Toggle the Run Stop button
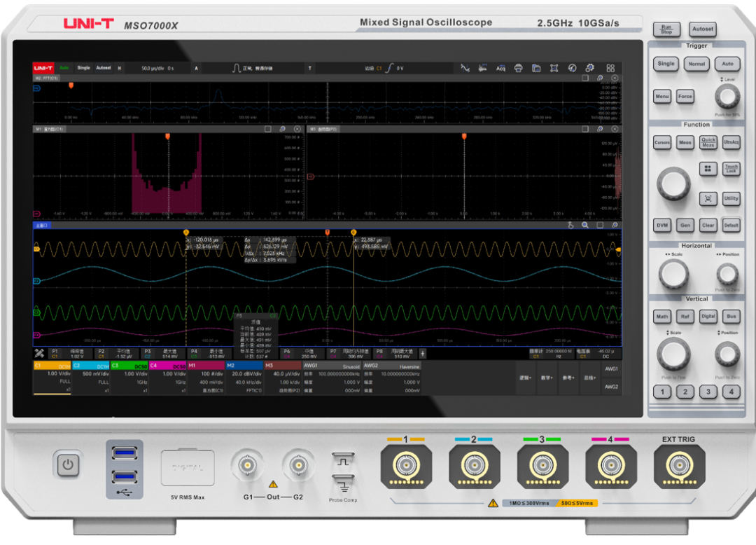Image resolution: width=756 pixels, height=545 pixels. 666,29
